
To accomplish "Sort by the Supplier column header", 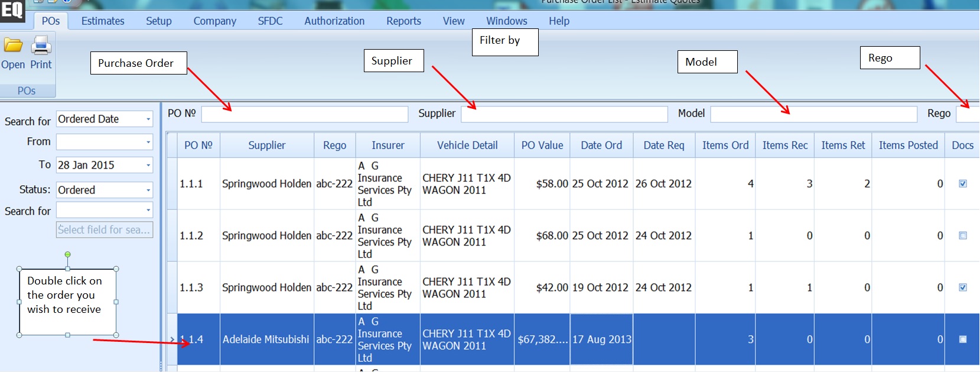I will [267, 145].
